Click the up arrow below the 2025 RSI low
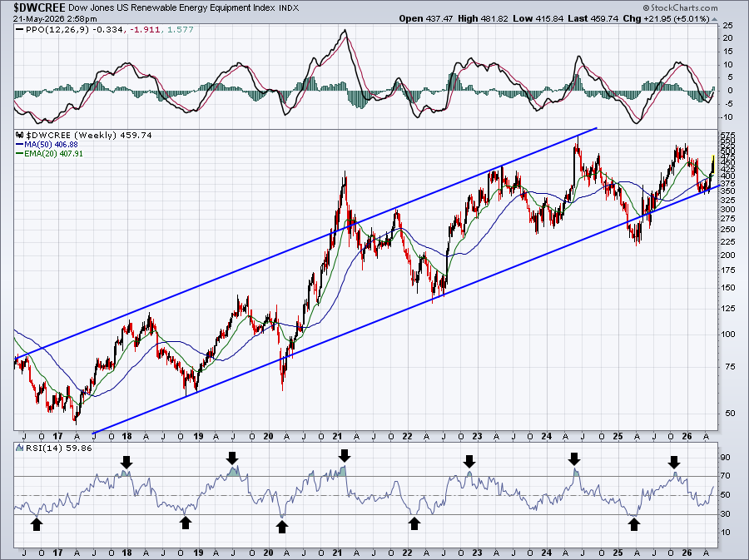Screen dimensions: 749x560 [634, 524]
